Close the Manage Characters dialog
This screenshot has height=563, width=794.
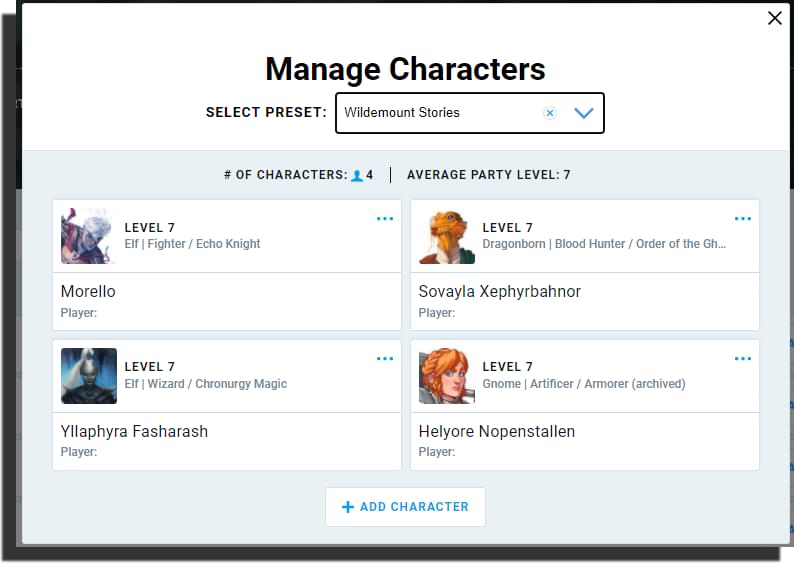coord(775,18)
